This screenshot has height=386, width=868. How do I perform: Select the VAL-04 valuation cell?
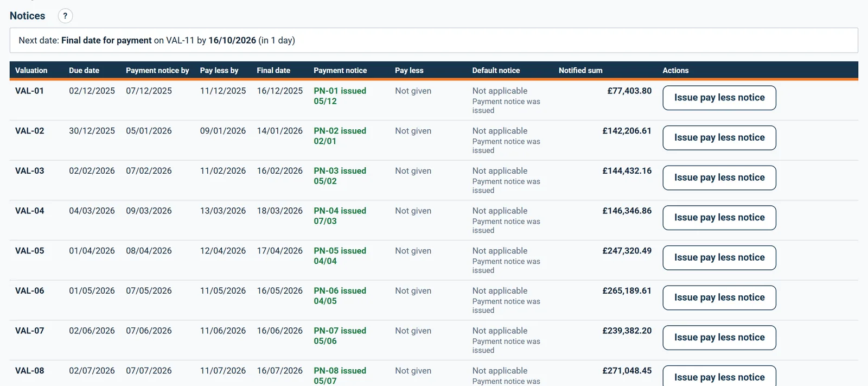pyautogui.click(x=29, y=211)
